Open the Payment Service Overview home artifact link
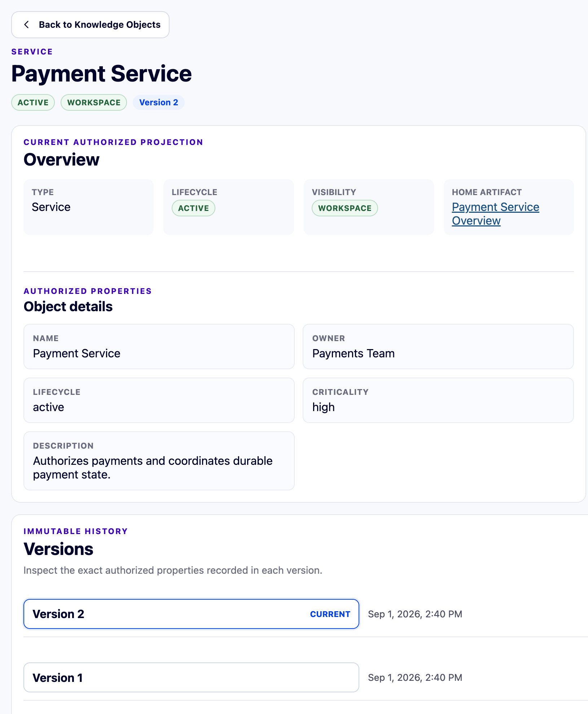 pos(495,214)
